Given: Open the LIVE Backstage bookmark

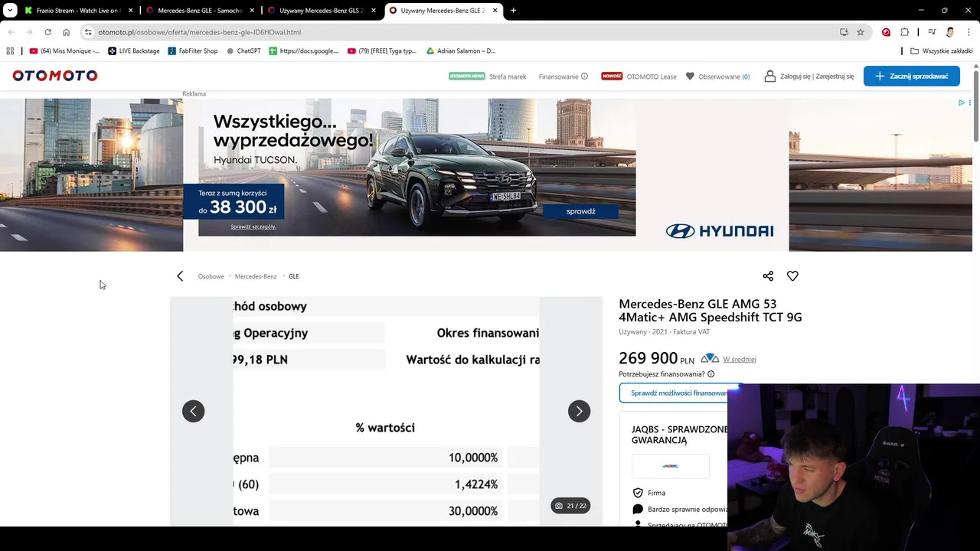Looking at the screenshot, I should [x=134, y=51].
